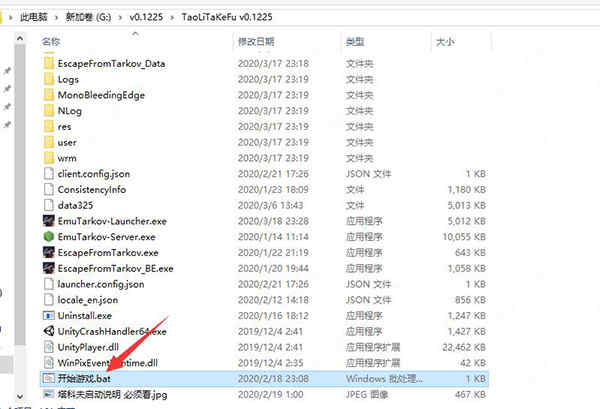Select the locale_en.json file name
This screenshot has height=409, width=600.
point(88,300)
